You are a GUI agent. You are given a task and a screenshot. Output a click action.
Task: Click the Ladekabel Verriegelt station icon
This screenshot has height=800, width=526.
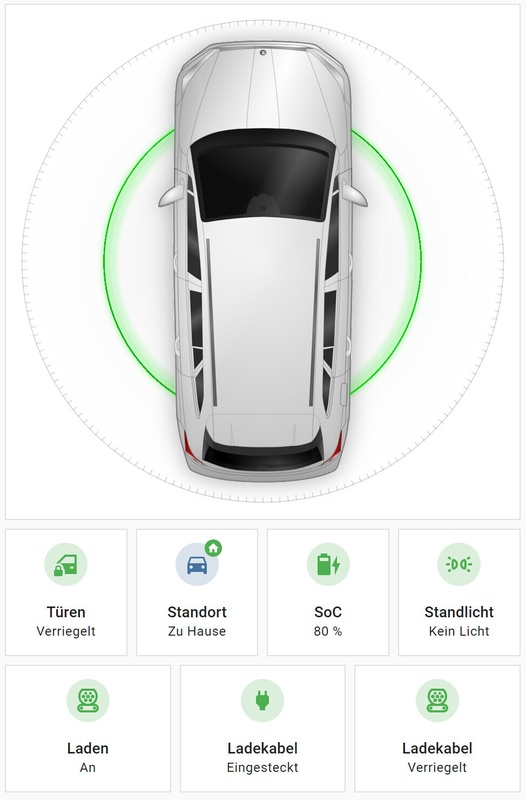point(437,701)
